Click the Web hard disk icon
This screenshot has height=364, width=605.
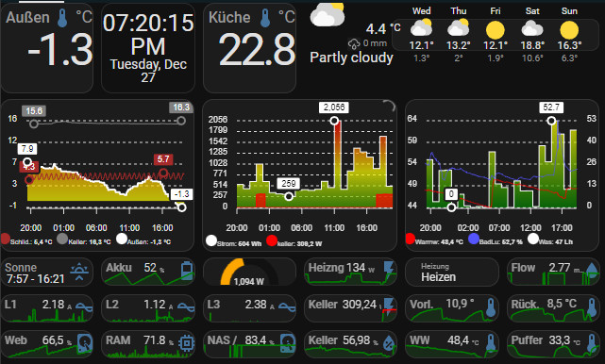pyautogui.click(x=85, y=343)
